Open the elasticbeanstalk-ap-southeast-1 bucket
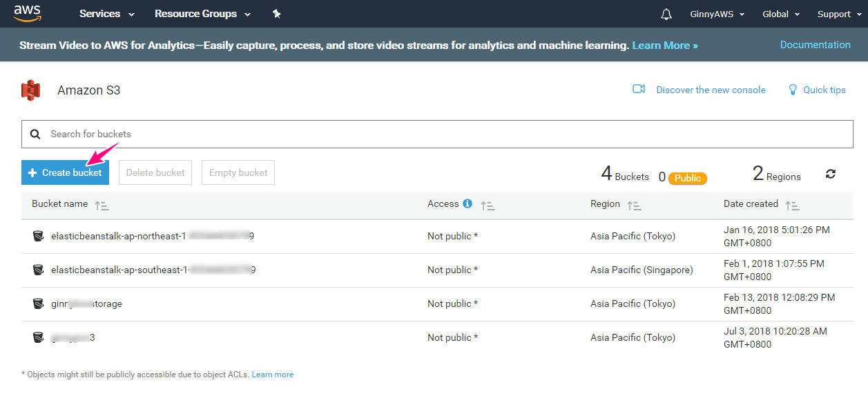 click(x=153, y=270)
